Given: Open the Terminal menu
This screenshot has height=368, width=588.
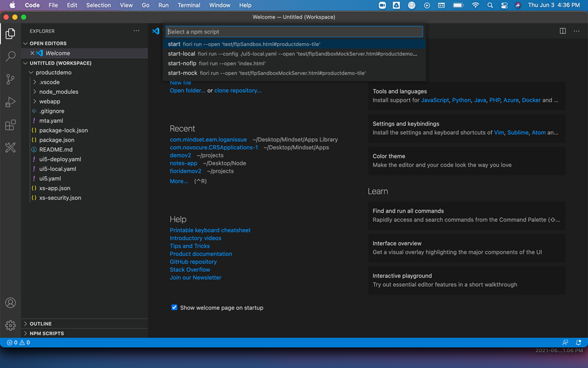Looking at the screenshot, I should click(x=189, y=5).
